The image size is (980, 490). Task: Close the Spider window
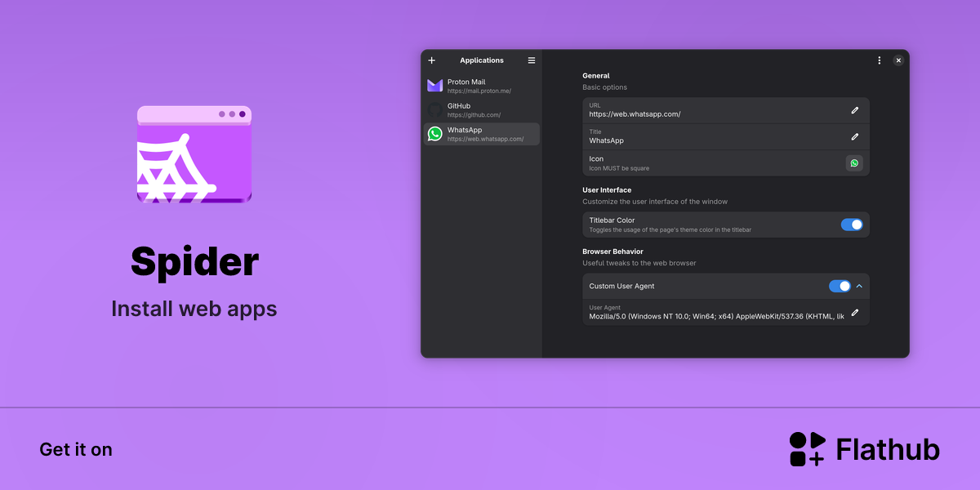tap(898, 60)
